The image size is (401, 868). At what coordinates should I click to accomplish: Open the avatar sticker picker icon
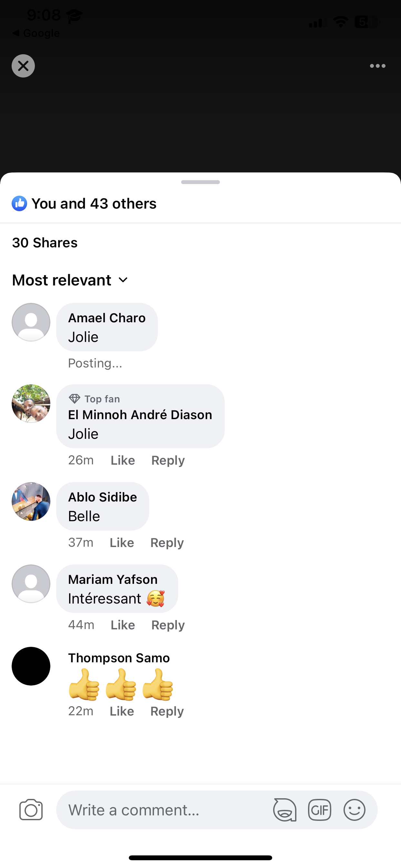pyautogui.click(x=285, y=810)
